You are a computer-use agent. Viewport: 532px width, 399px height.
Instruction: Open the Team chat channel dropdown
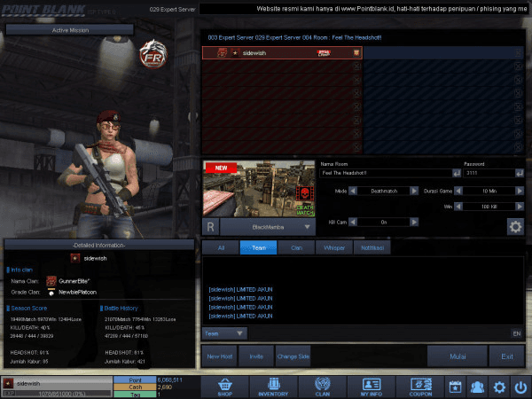(224, 334)
